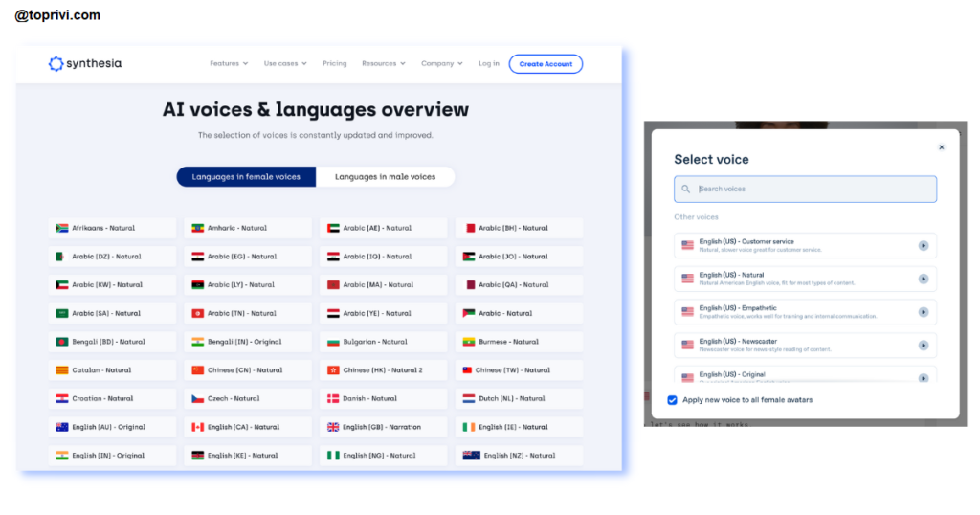
Task: Select Bulgarian - Natural voice
Action: point(384,342)
